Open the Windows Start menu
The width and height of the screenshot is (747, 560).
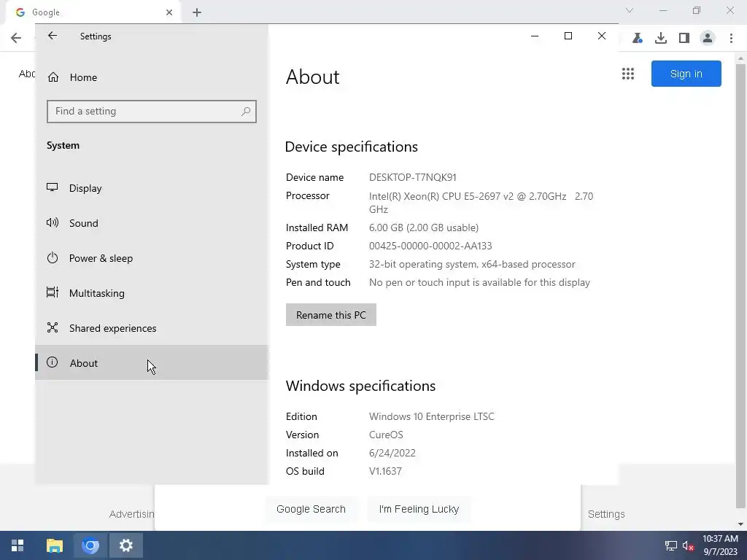[x=18, y=545]
